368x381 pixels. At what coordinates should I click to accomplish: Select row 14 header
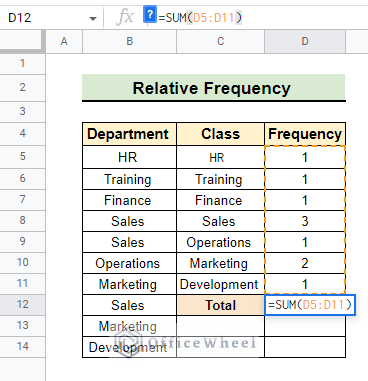click(x=22, y=347)
